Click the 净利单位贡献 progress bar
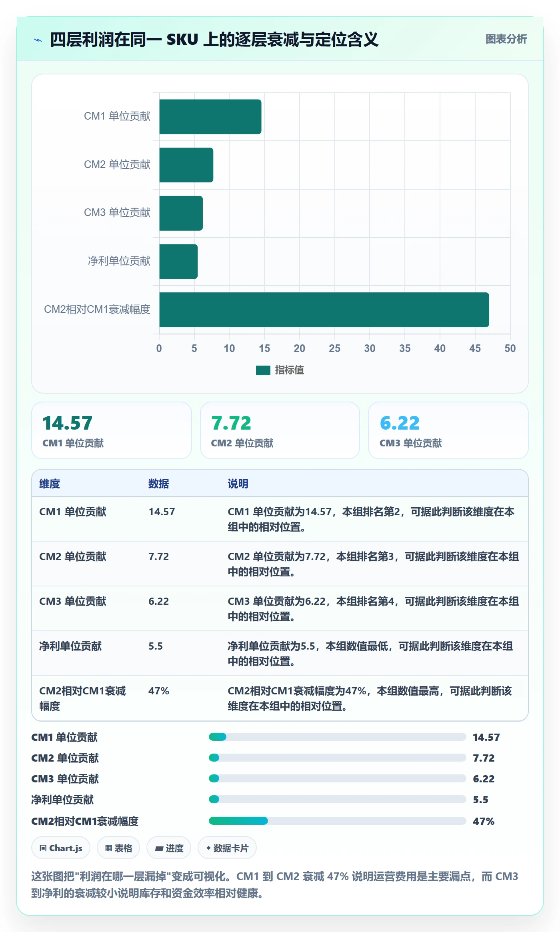The width and height of the screenshot is (560, 932). pos(337,799)
